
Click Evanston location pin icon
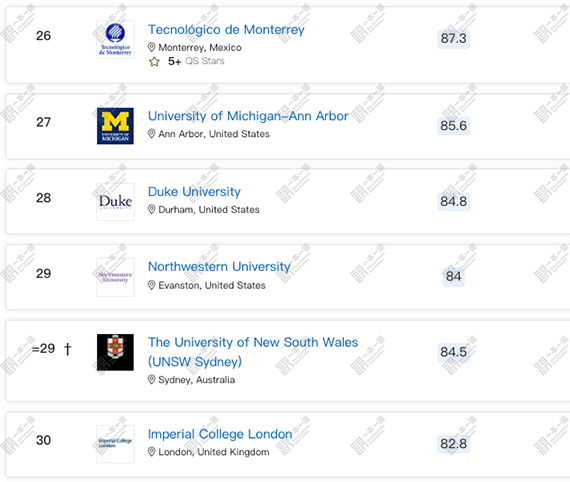pyautogui.click(x=152, y=285)
